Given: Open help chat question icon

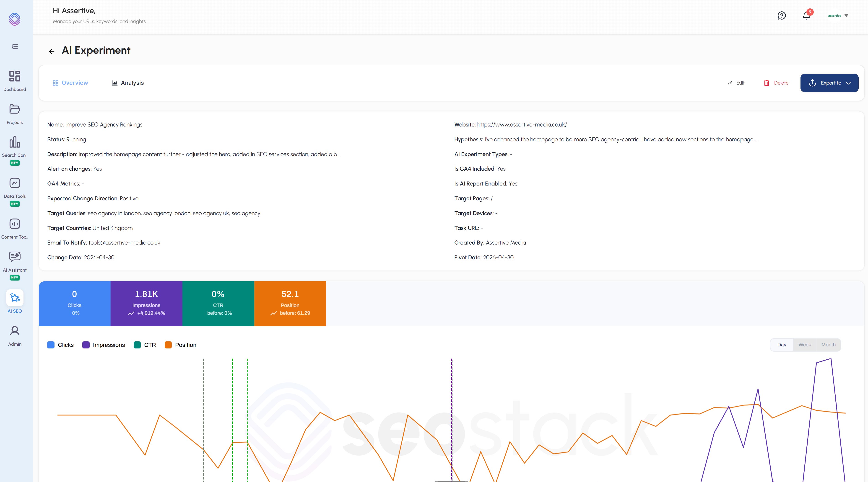Looking at the screenshot, I should pos(781,15).
